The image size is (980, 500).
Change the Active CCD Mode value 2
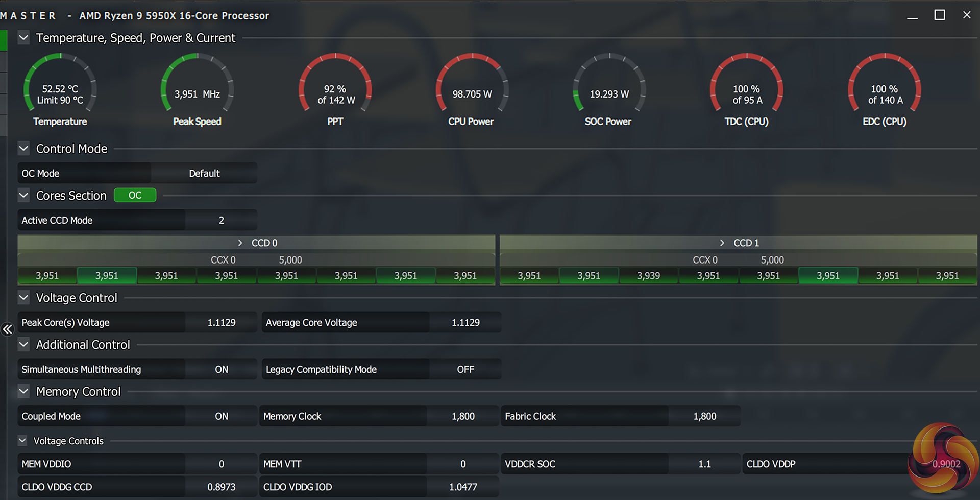(x=222, y=220)
